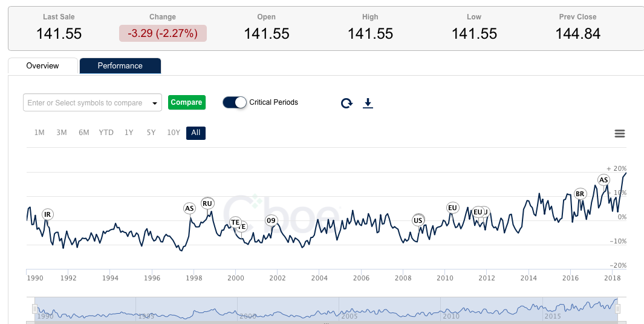This screenshot has width=644, height=324.
Task: Click the download chart data icon
Action: pos(368,103)
